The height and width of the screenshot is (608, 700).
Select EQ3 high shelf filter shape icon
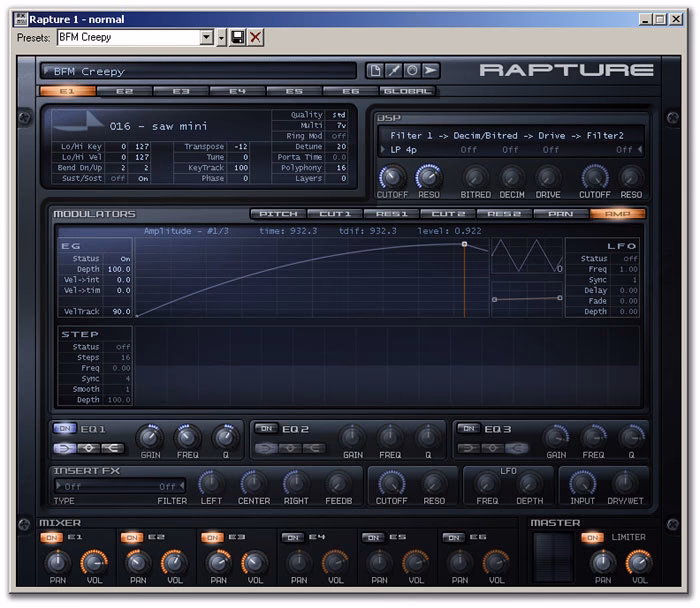pyautogui.click(x=516, y=448)
